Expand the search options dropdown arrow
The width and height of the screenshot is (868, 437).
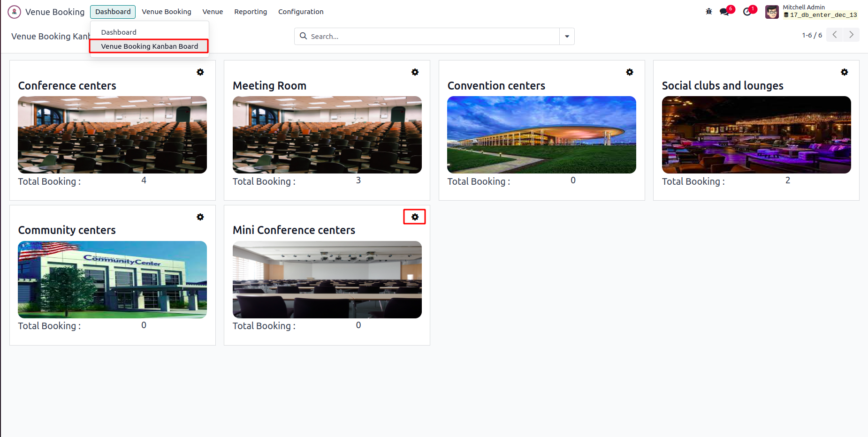pos(567,37)
